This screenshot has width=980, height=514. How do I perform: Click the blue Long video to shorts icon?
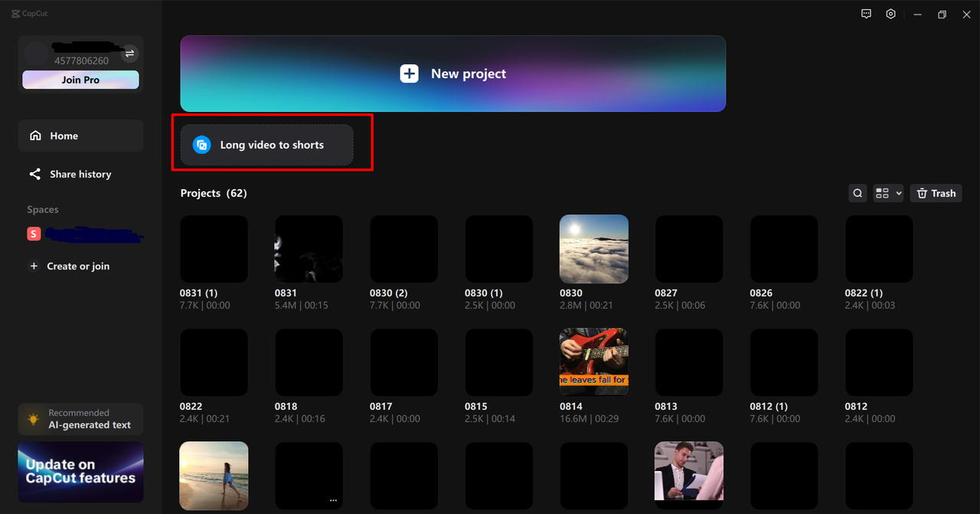click(x=201, y=145)
